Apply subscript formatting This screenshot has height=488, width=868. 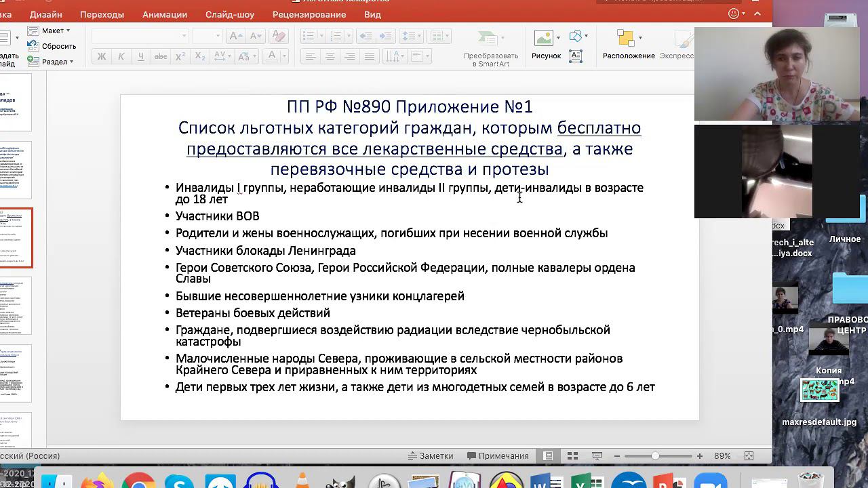(x=199, y=56)
